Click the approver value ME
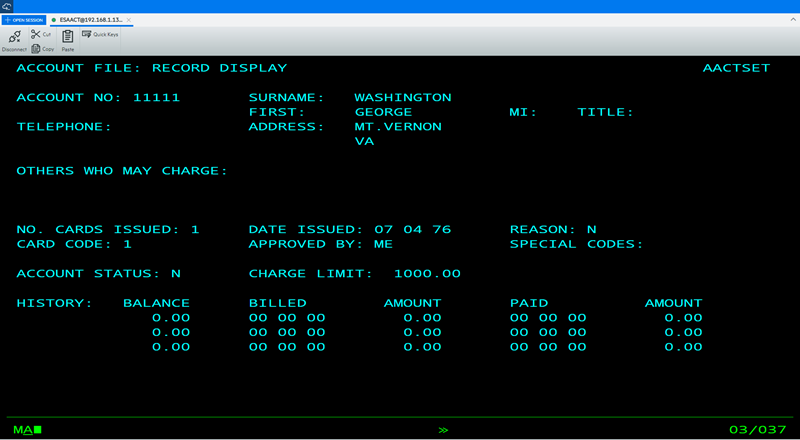This screenshot has width=800, height=440. point(384,245)
